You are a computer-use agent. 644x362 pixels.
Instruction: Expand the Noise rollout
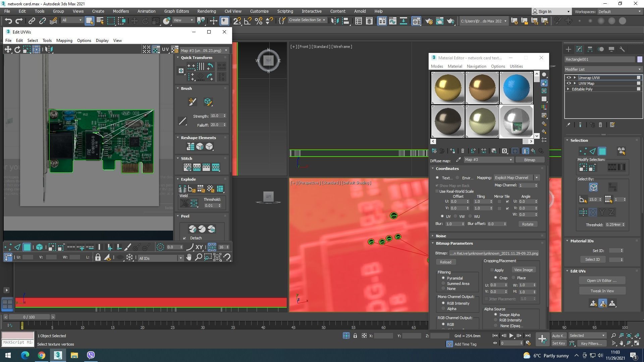(441, 236)
